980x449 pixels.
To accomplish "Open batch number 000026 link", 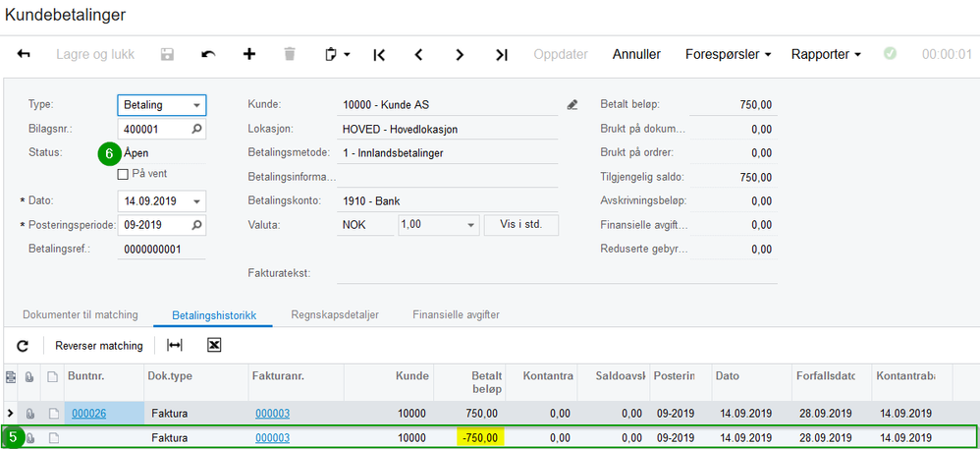I will [88, 414].
